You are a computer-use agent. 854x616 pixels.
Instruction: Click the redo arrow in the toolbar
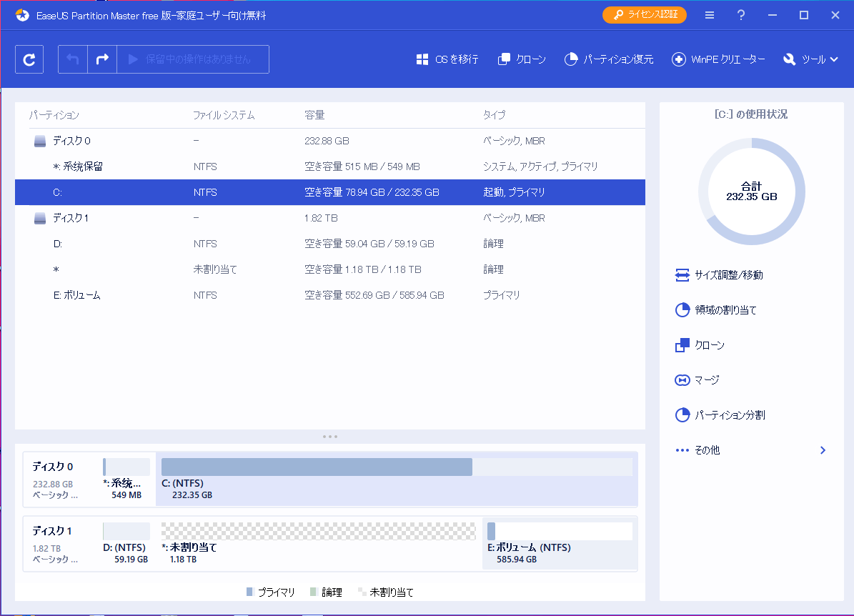coord(102,59)
